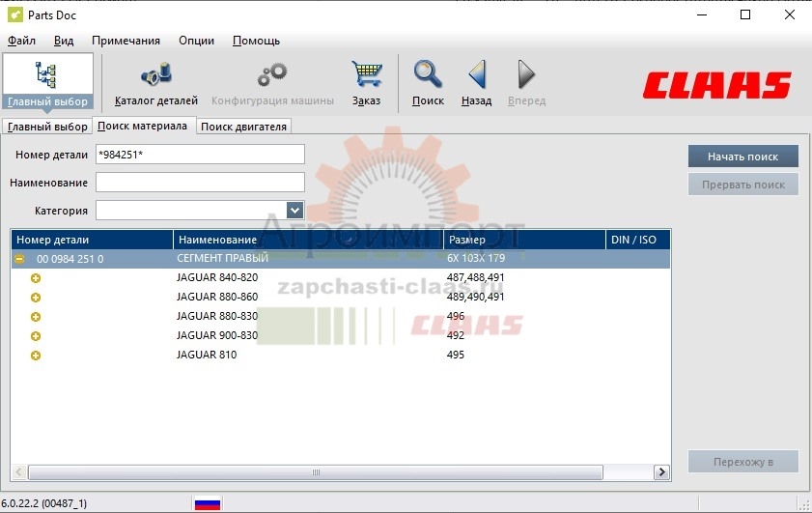Sort by Номер детали column header
This screenshot has height=513, width=812.
tap(92, 240)
